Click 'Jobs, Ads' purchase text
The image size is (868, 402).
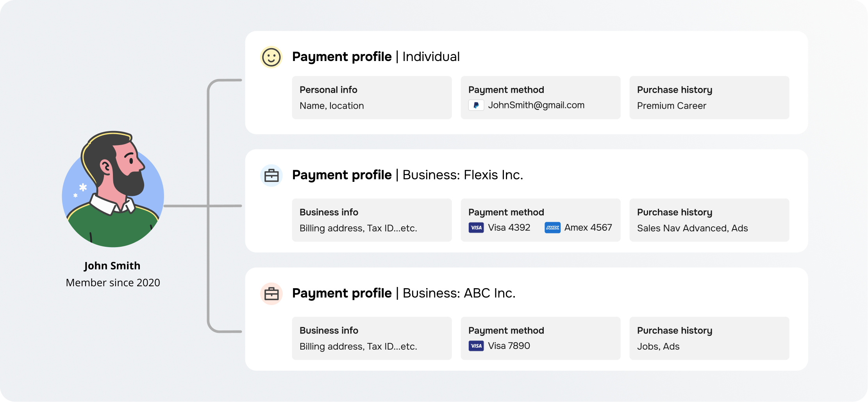pos(658,346)
